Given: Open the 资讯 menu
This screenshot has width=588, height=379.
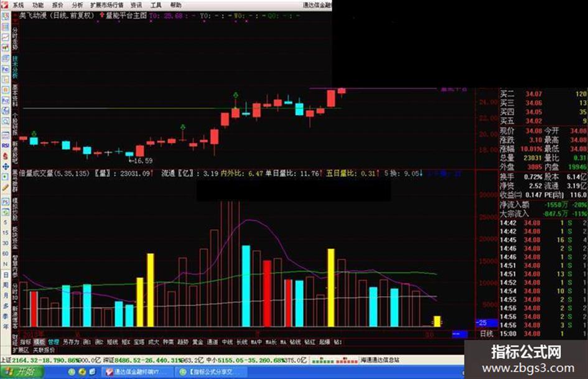Looking at the screenshot, I should pyautogui.click(x=136, y=5).
